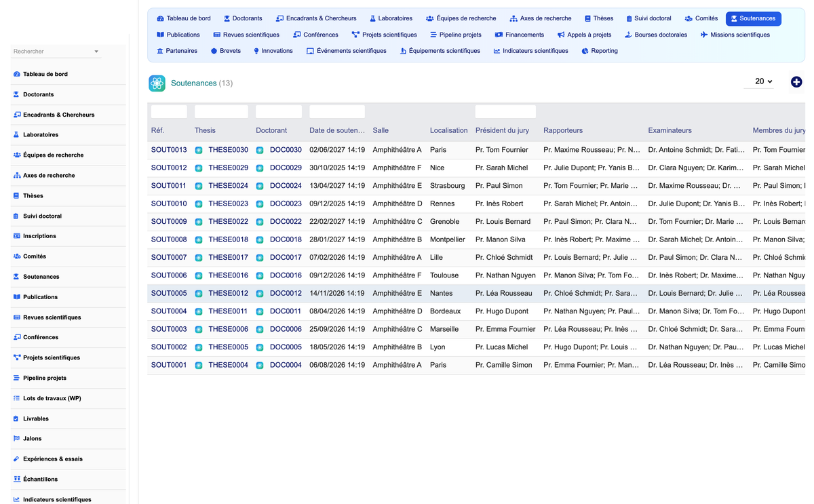
Task: Open the Équipements scientifiques tab
Action: coord(440,51)
